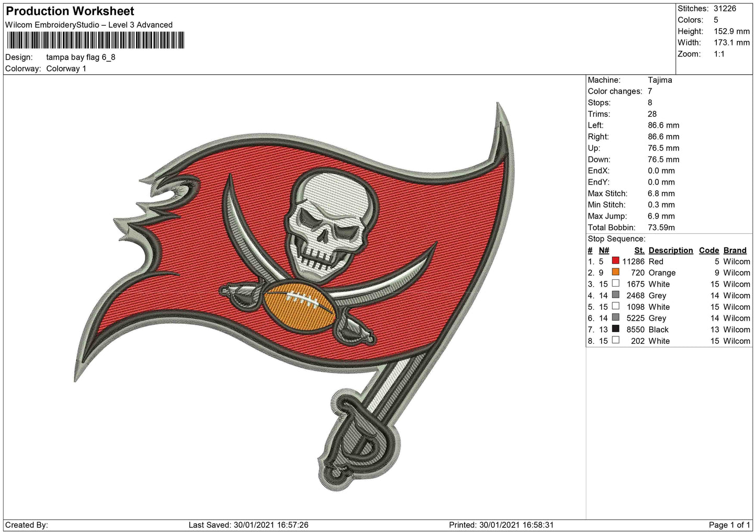This screenshot has height=532, width=756.
Task: Select the 'Right:' label
Action: pyautogui.click(x=598, y=137)
